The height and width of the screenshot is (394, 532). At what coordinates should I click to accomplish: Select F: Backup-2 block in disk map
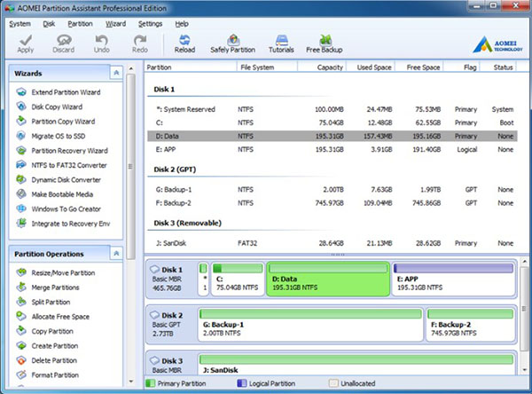471,325
